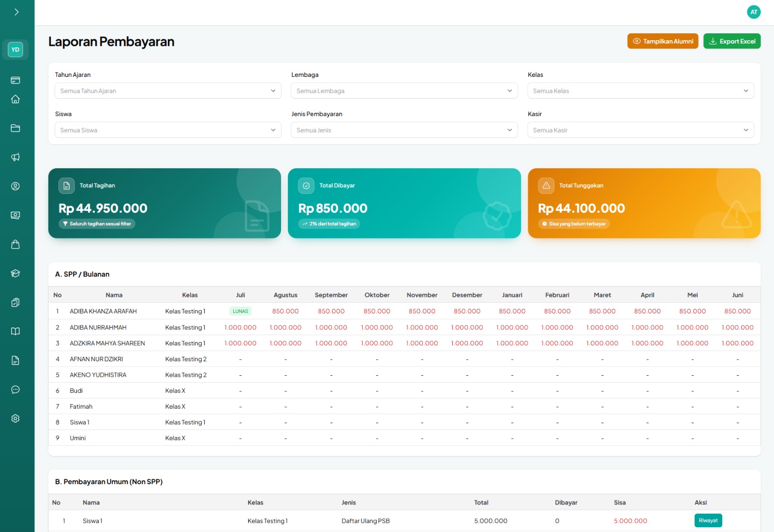This screenshot has height=532, width=774.
Task: Open the Kasir dropdown
Action: 640,130
